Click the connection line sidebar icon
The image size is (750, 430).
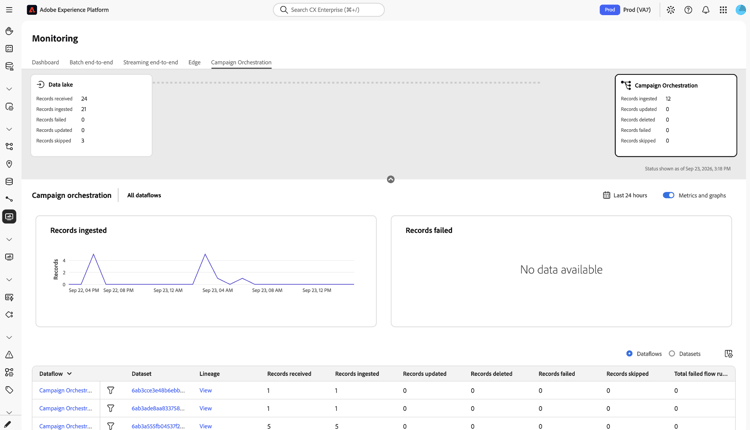click(x=9, y=199)
